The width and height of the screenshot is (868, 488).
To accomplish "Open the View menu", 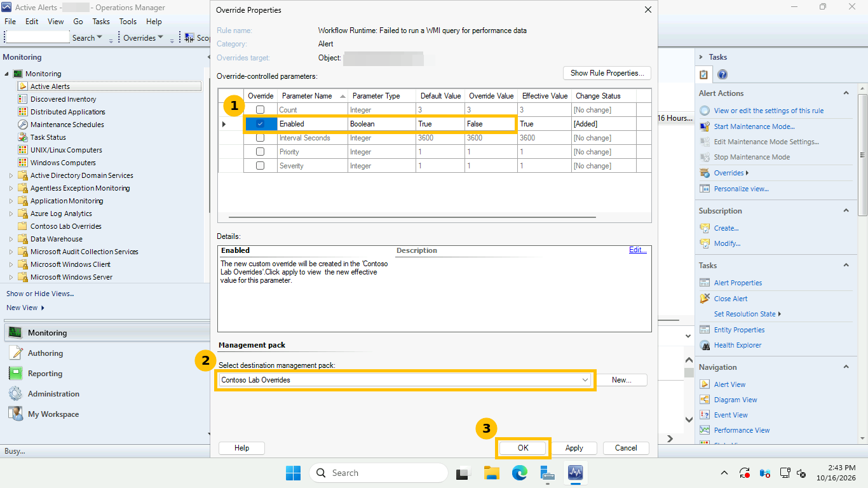I will (x=56, y=22).
